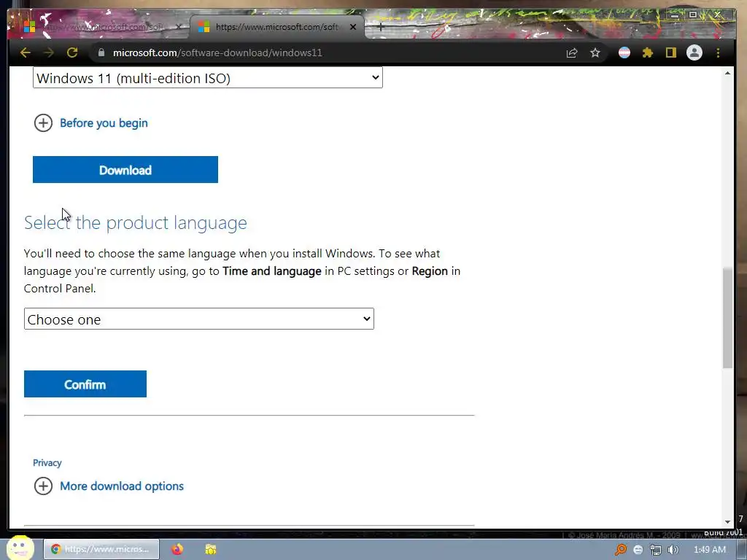Open the Chrome profile avatar
The height and width of the screenshot is (560, 747).
[x=694, y=52]
